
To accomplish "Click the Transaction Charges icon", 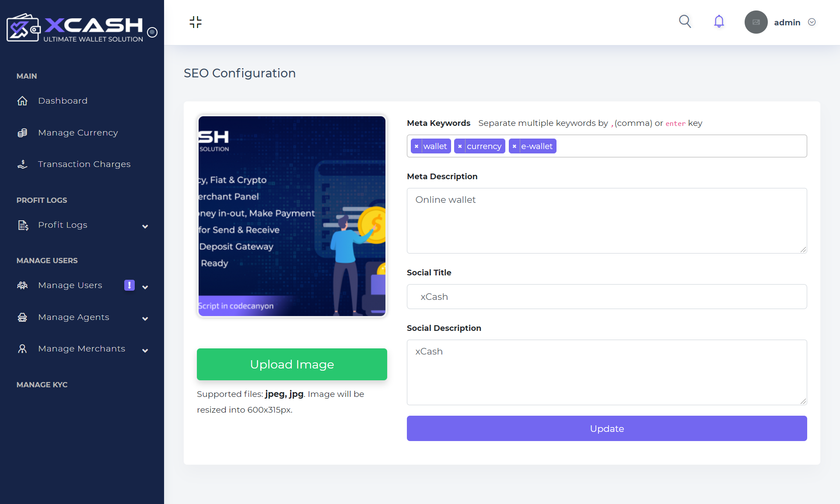I will point(22,163).
